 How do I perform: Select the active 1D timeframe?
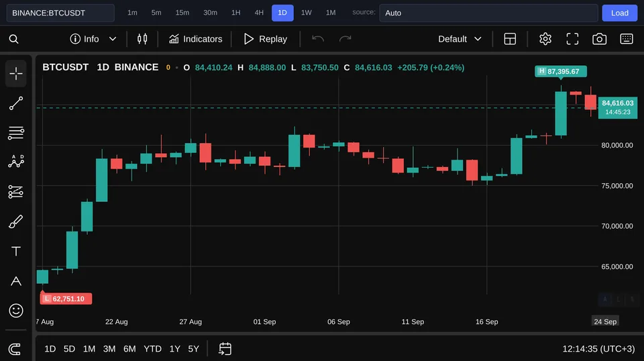click(282, 13)
